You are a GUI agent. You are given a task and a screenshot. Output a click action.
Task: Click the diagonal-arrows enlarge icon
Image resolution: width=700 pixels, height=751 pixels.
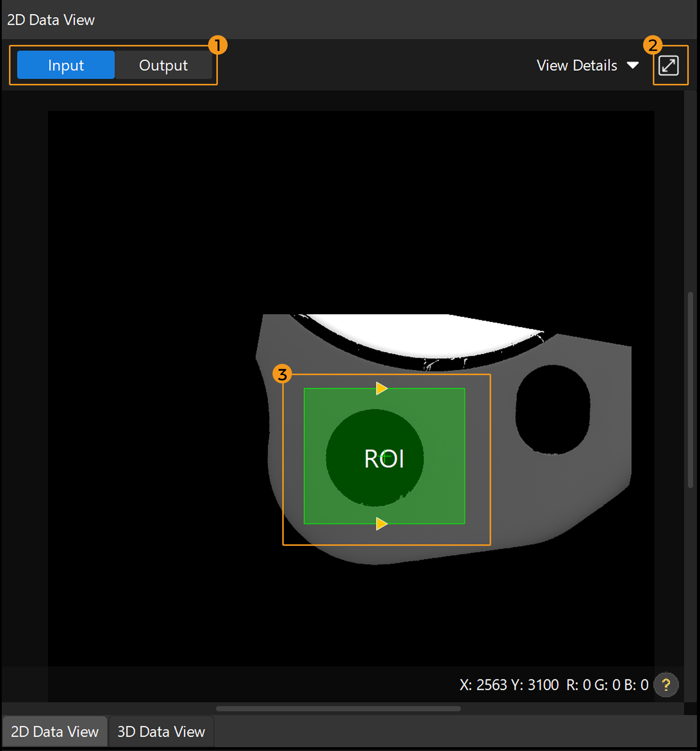(669, 65)
